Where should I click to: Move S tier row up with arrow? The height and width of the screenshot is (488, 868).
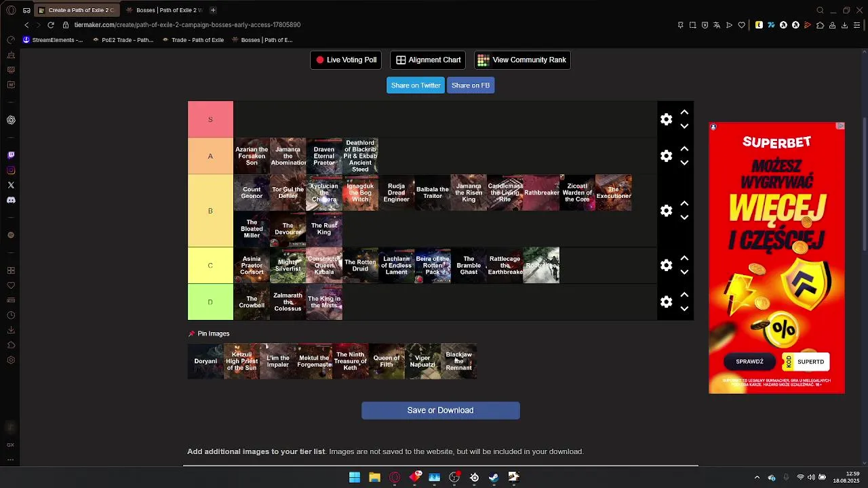[x=684, y=113]
